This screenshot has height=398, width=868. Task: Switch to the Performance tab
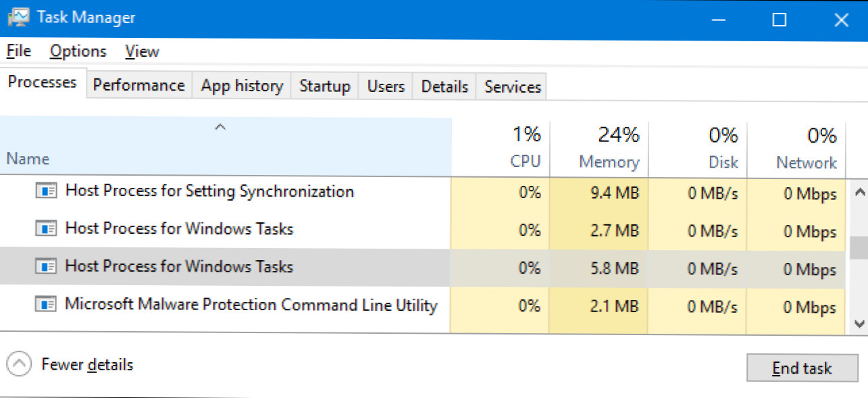click(x=138, y=86)
